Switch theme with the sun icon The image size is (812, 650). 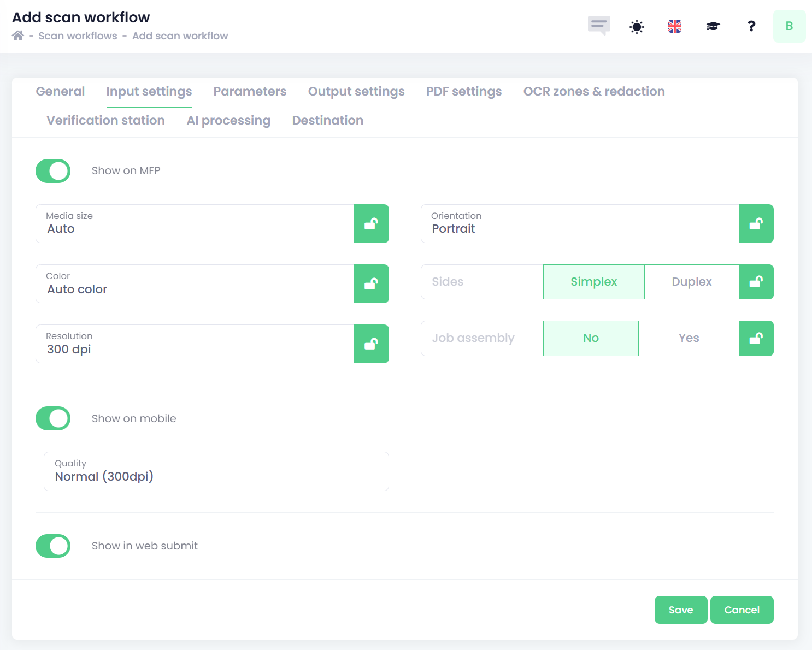point(637,26)
